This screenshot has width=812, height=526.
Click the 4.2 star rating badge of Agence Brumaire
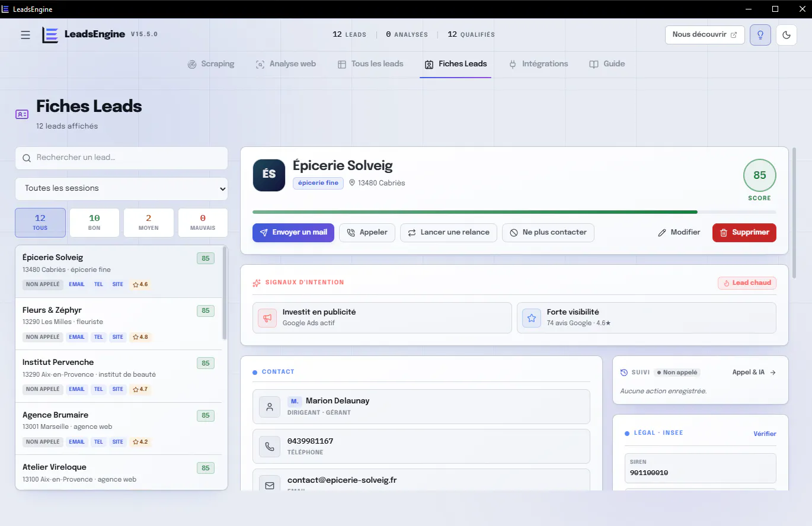tap(140, 442)
